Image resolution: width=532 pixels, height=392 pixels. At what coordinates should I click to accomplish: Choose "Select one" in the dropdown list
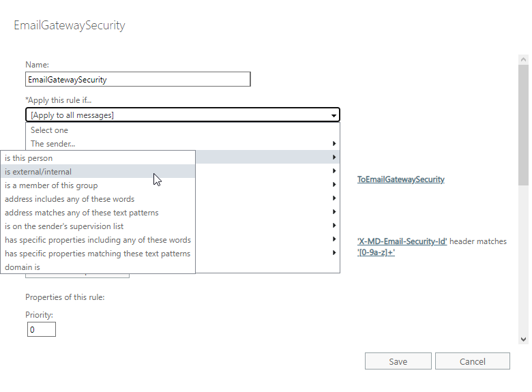pos(50,130)
